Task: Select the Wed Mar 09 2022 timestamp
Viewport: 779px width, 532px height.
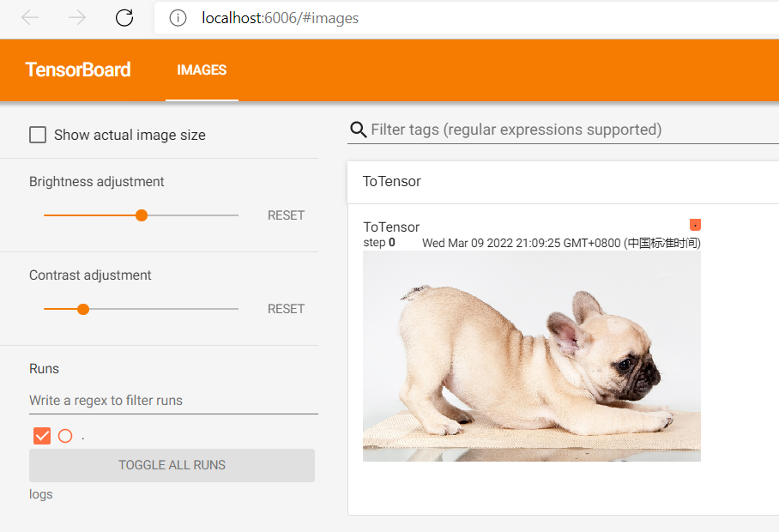Action: [x=561, y=243]
